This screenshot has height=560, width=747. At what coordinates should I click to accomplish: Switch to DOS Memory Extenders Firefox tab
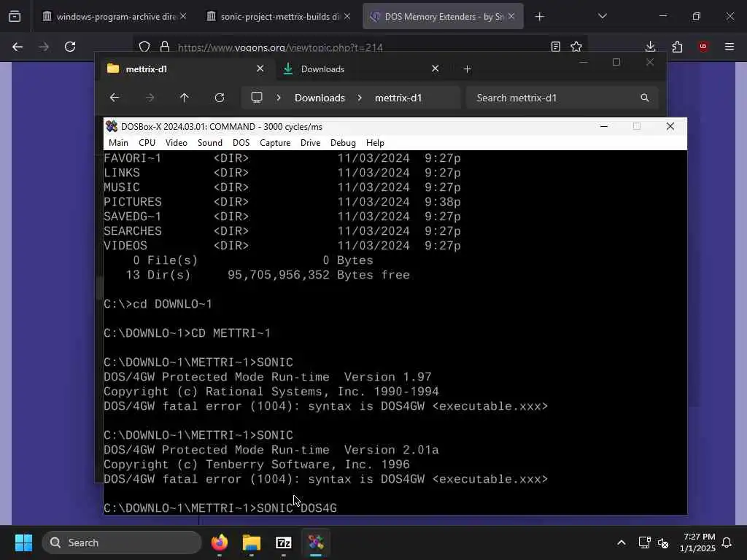click(x=443, y=17)
